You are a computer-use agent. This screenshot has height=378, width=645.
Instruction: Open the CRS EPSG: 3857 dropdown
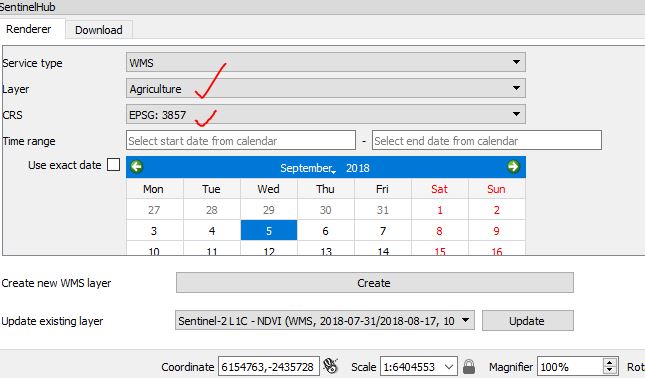325,114
